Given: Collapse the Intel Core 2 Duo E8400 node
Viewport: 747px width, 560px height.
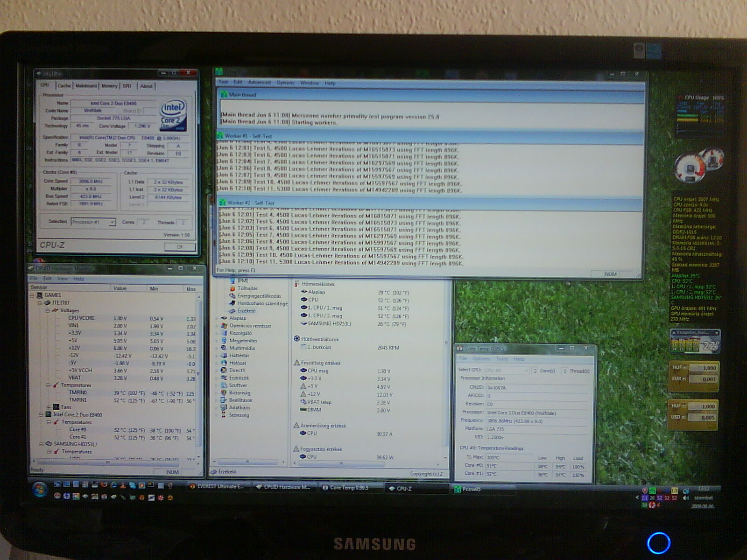Looking at the screenshot, I should point(41,414).
